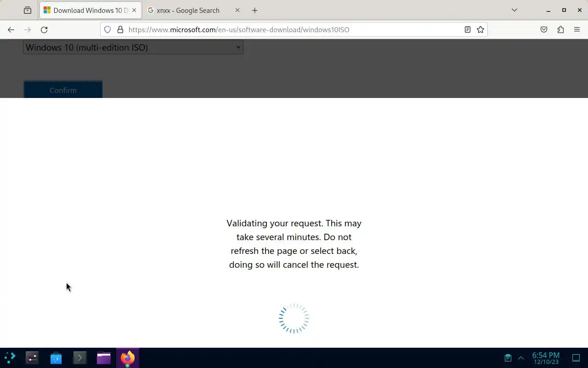Bookmark this page with the star
This screenshot has width=588, height=368.
tap(481, 29)
